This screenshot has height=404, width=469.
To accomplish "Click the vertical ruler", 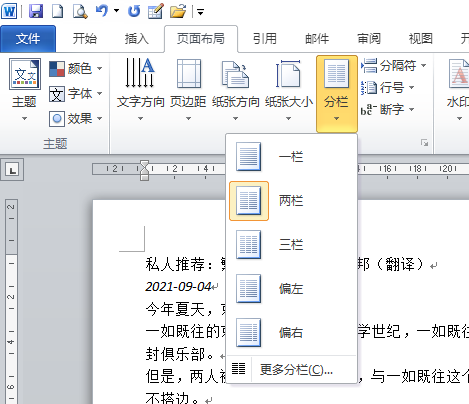I will pyautogui.click(x=11, y=301).
